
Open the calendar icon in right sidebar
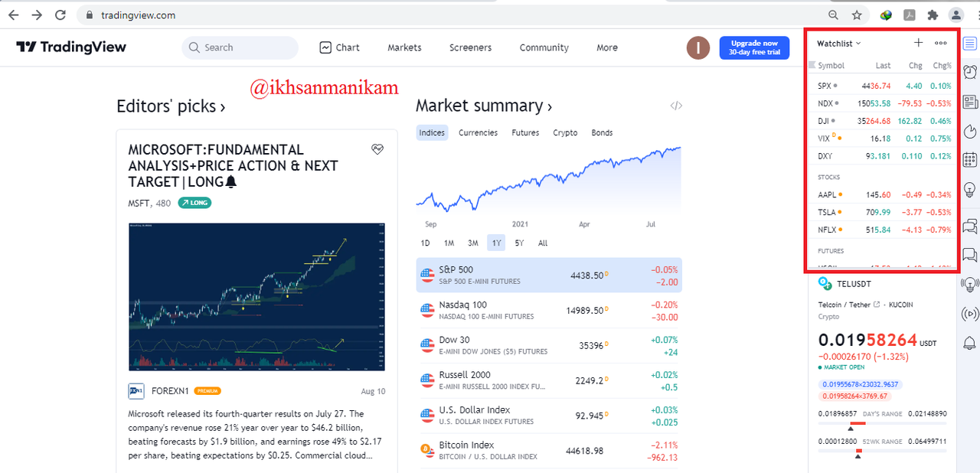(x=969, y=160)
